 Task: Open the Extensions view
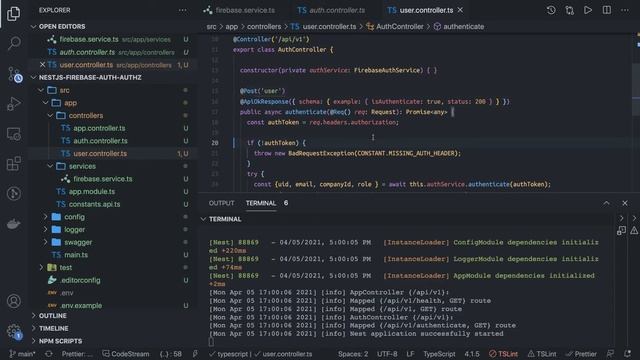point(14,164)
